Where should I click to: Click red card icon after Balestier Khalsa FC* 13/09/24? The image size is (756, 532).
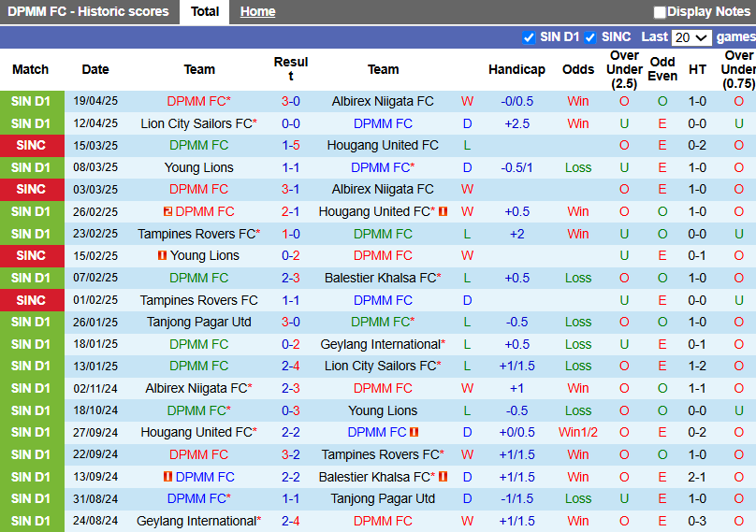click(x=443, y=477)
